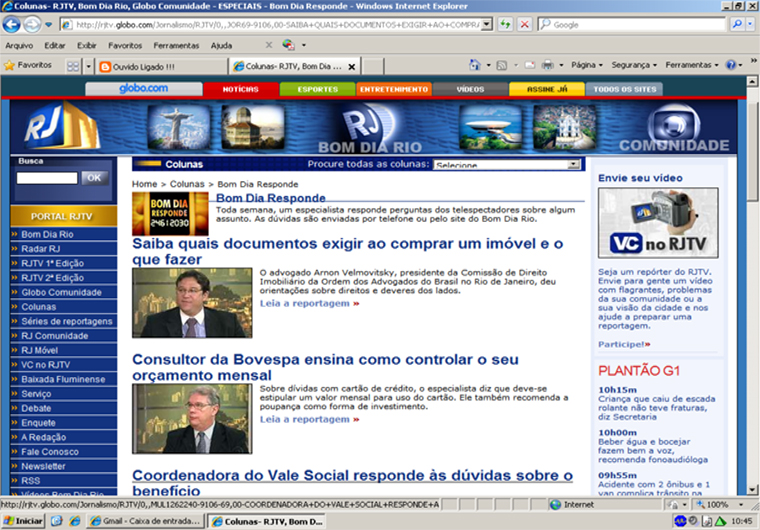Click the Quick Tabs grid icon
The image size is (760, 530).
(73, 66)
